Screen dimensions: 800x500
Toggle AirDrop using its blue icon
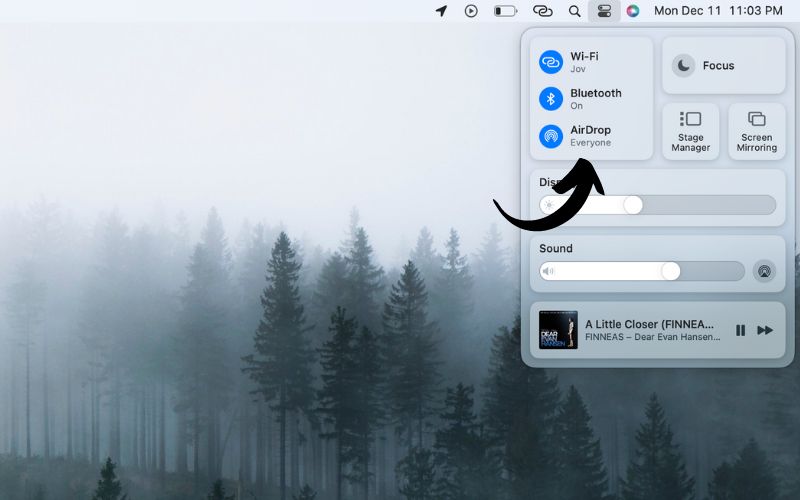pos(551,136)
